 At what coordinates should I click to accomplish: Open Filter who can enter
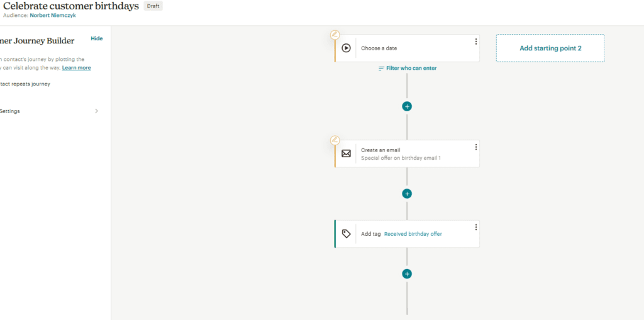coord(408,68)
